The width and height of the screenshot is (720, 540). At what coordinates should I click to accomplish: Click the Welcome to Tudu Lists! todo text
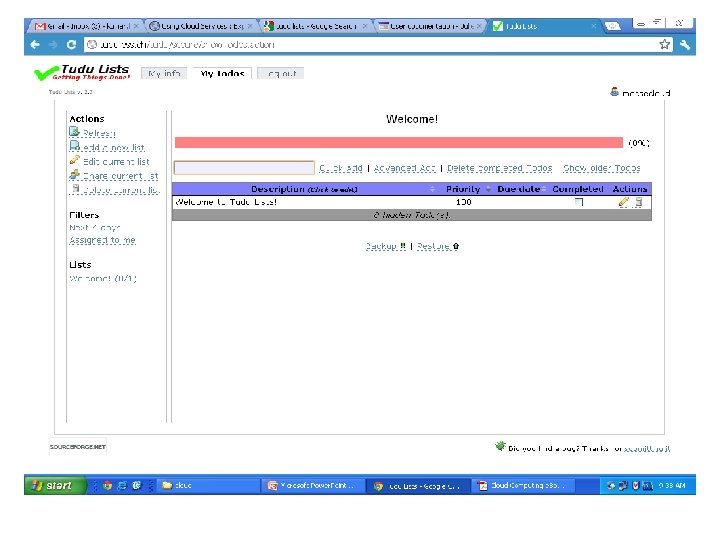coord(226,202)
